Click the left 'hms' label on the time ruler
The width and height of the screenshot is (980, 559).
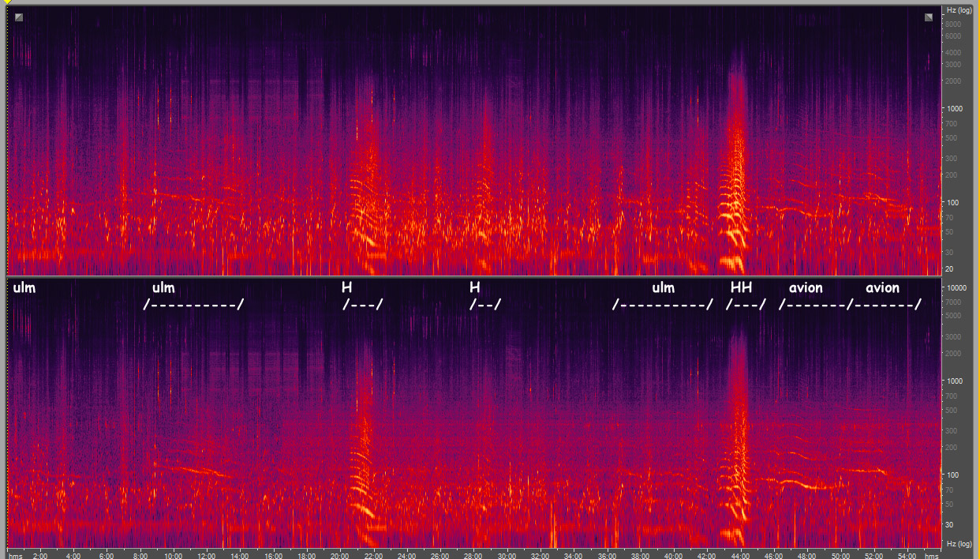coord(17,555)
